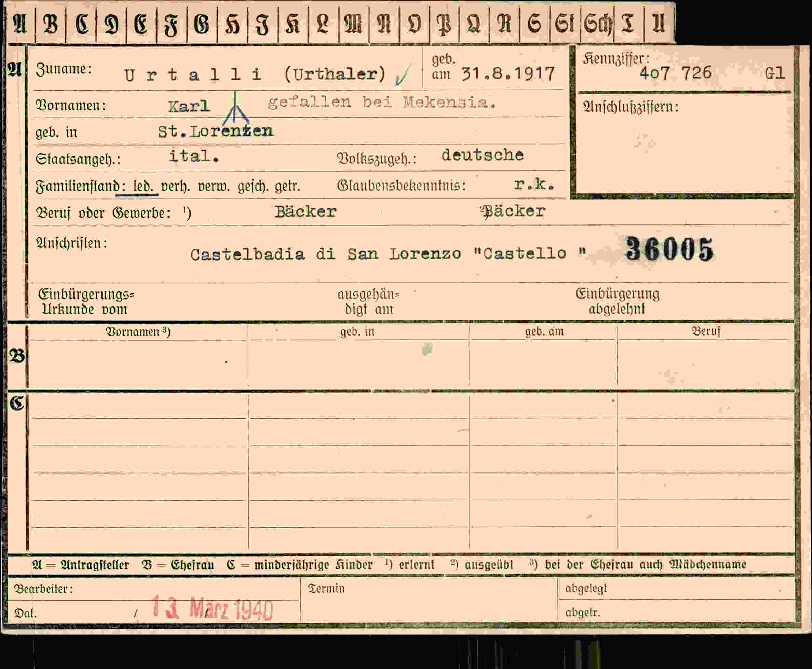Select the 'Sch' alphabet index tab
This screenshot has width=812, height=669.
point(597,24)
